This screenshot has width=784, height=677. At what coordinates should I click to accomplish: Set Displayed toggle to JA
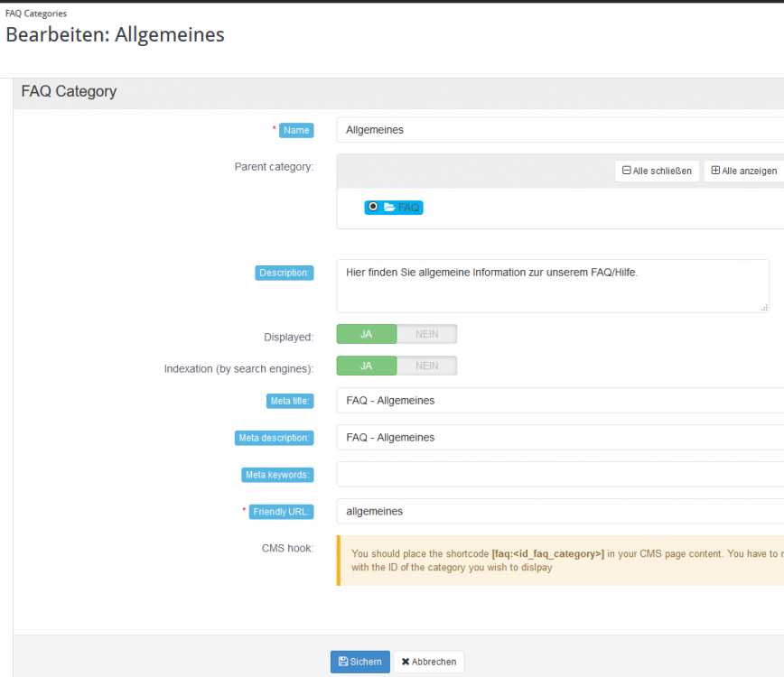point(367,334)
